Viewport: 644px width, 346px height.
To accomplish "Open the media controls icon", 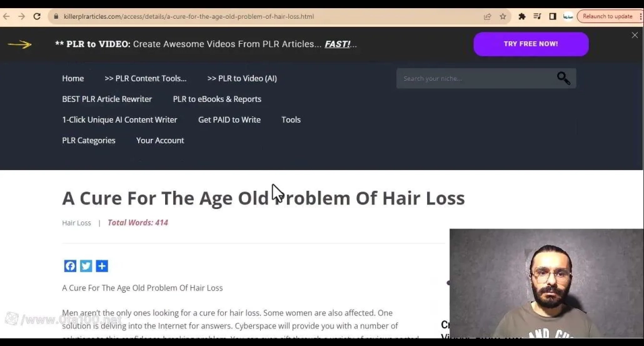I will coord(537,16).
